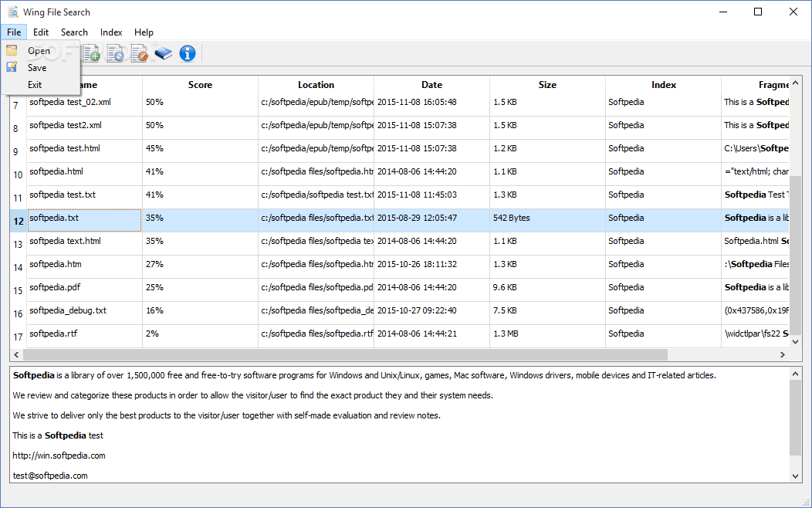The image size is (812, 508).
Task: Choose Save from the File menu
Action: click(x=40, y=68)
